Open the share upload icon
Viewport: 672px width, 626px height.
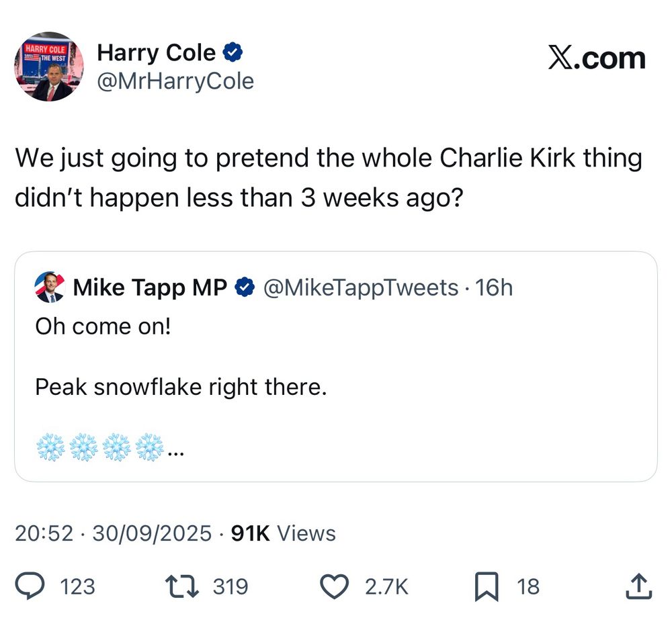(638, 586)
